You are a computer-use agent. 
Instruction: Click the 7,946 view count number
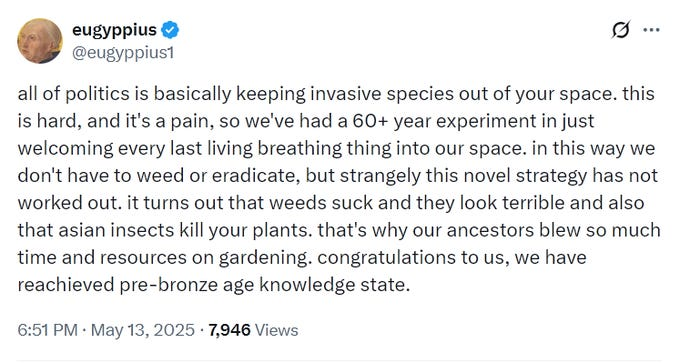(x=229, y=330)
